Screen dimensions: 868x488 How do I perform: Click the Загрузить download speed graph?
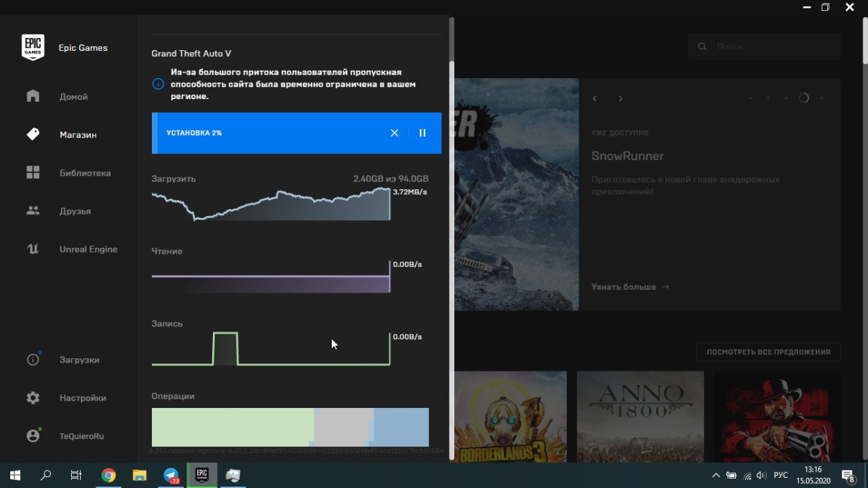pyautogui.click(x=271, y=204)
